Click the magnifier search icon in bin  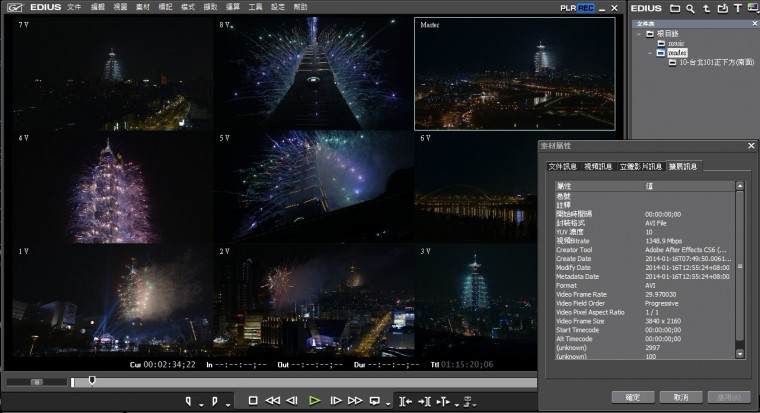click(691, 8)
